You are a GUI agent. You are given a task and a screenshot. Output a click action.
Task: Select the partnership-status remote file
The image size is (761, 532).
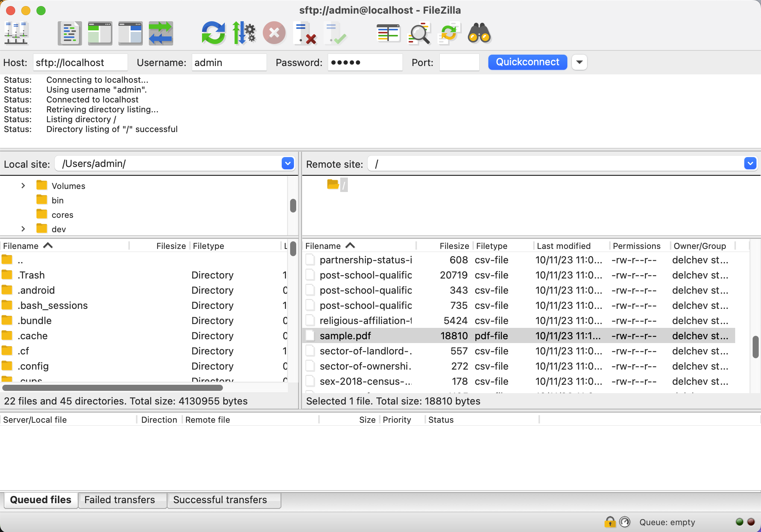519,260
